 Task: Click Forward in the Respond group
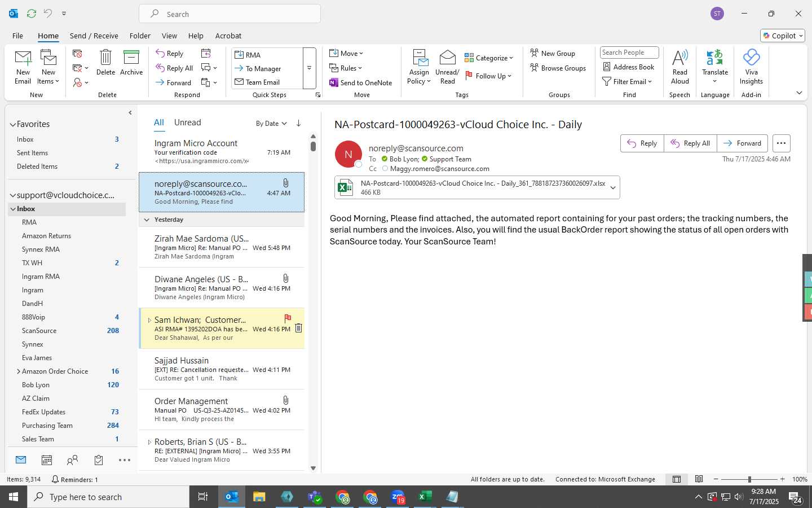(174, 82)
